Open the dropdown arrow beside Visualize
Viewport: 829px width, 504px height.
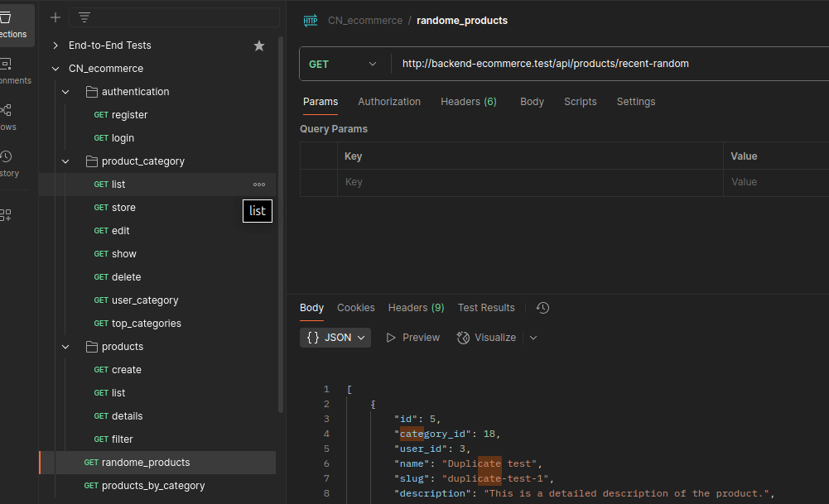(x=533, y=338)
